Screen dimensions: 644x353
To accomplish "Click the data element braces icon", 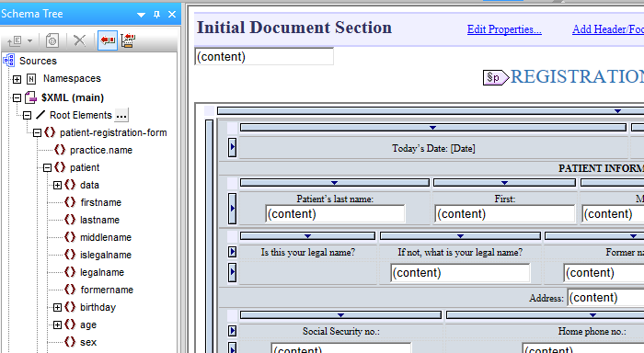I will [70, 185].
